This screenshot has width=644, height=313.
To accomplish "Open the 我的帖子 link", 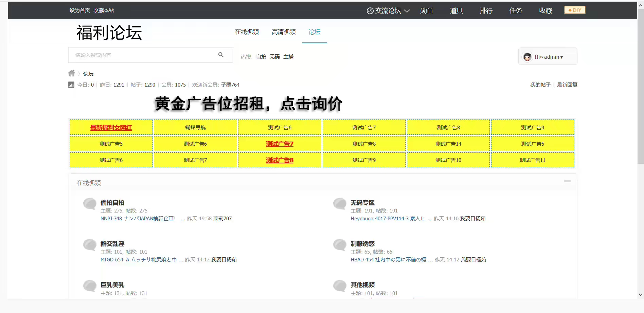I will point(540,85).
